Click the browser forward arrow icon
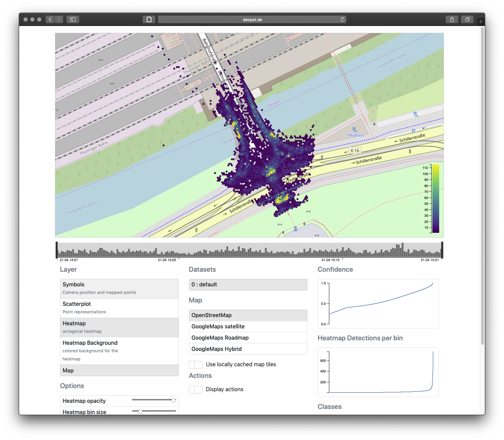504x440 pixels. (x=59, y=19)
